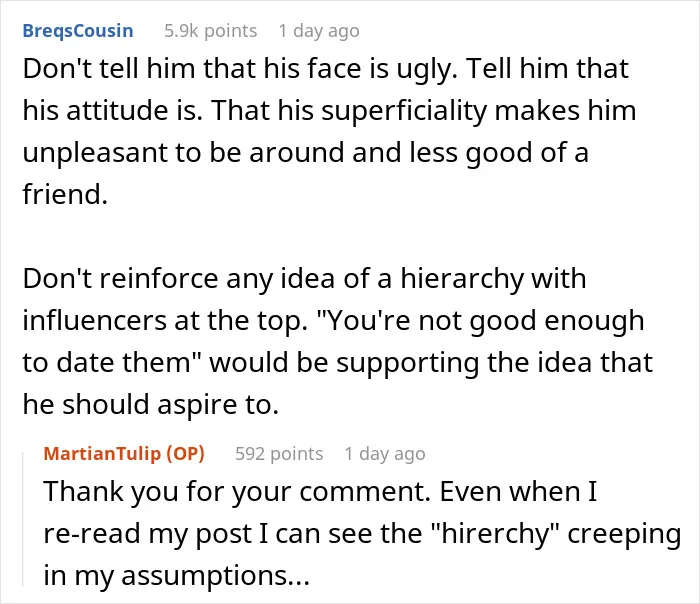This screenshot has height=604, width=700.
Task: Click the paragraph starting "Don't tell him"
Action: tap(329, 131)
